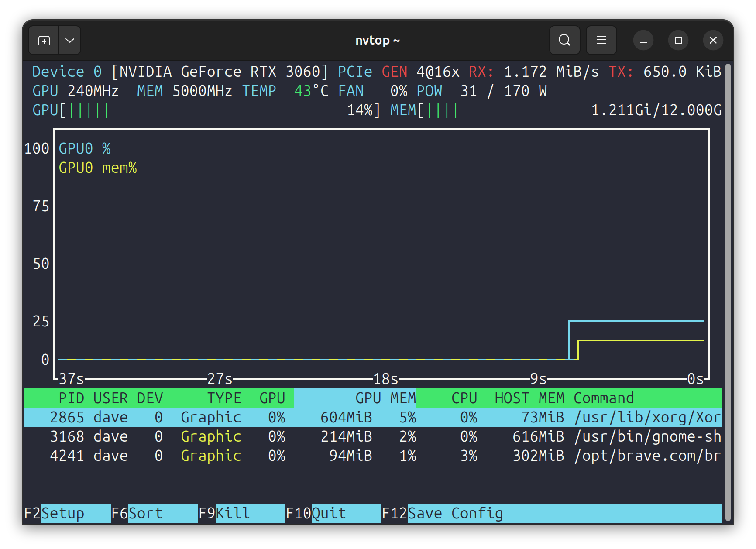Click the 43°C temperature reading
Image resolution: width=756 pixels, height=549 pixels.
312,91
